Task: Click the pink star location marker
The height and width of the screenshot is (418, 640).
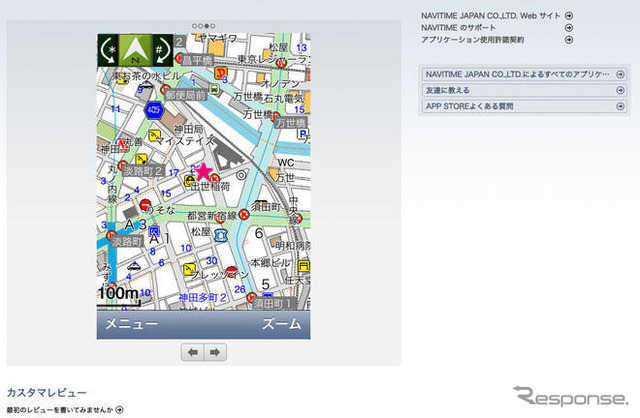Action: tap(203, 172)
